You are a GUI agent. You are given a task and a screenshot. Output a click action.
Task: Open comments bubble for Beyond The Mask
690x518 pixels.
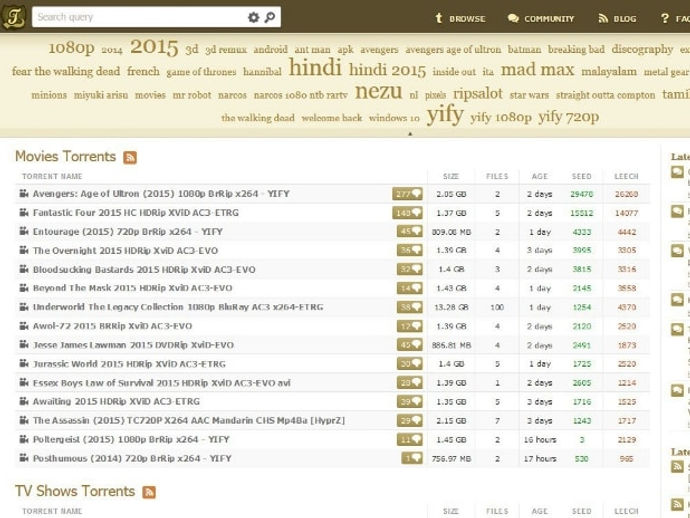click(x=409, y=288)
